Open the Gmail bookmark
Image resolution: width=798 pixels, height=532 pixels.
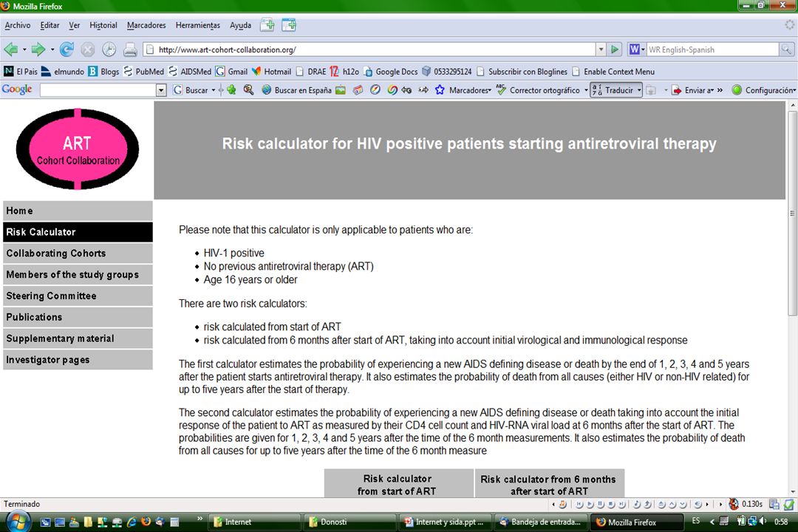(231, 71)
